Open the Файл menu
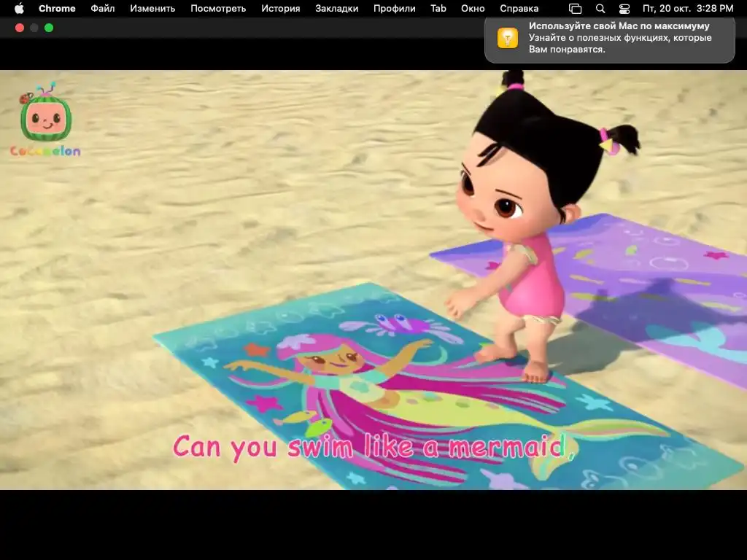The width and height of the screenshot is (747, 560). coord(102,9)
